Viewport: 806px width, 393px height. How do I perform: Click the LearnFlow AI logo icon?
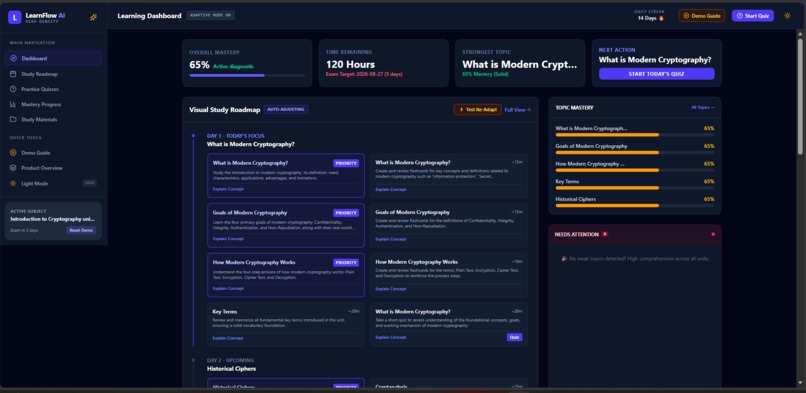pos(14,17)
